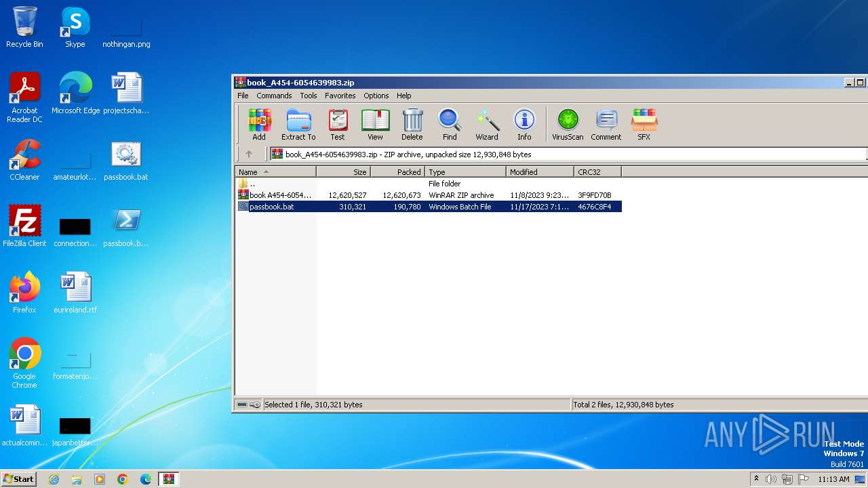868x488 pixels.
Task: Open the Commands menu
Action: [274, 96]
